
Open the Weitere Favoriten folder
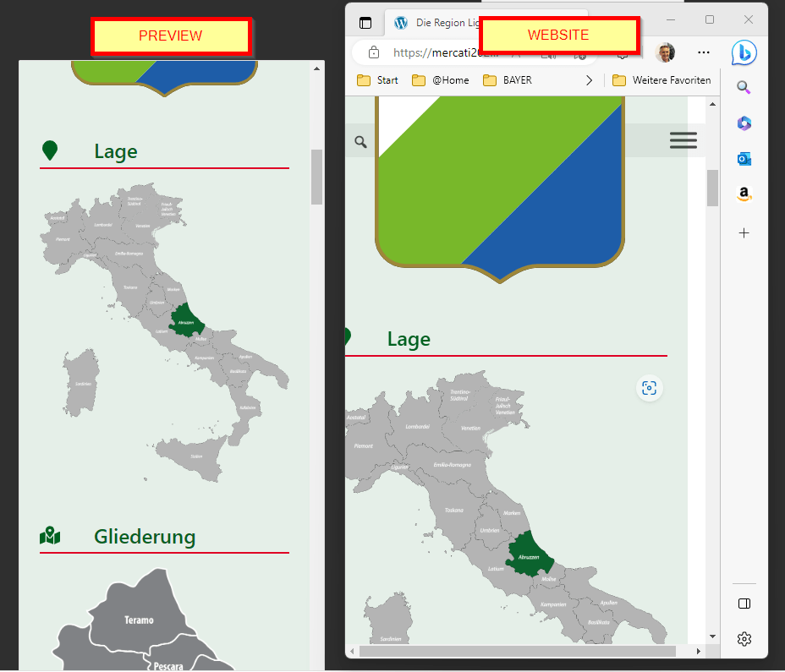click(x=661, y=80)
